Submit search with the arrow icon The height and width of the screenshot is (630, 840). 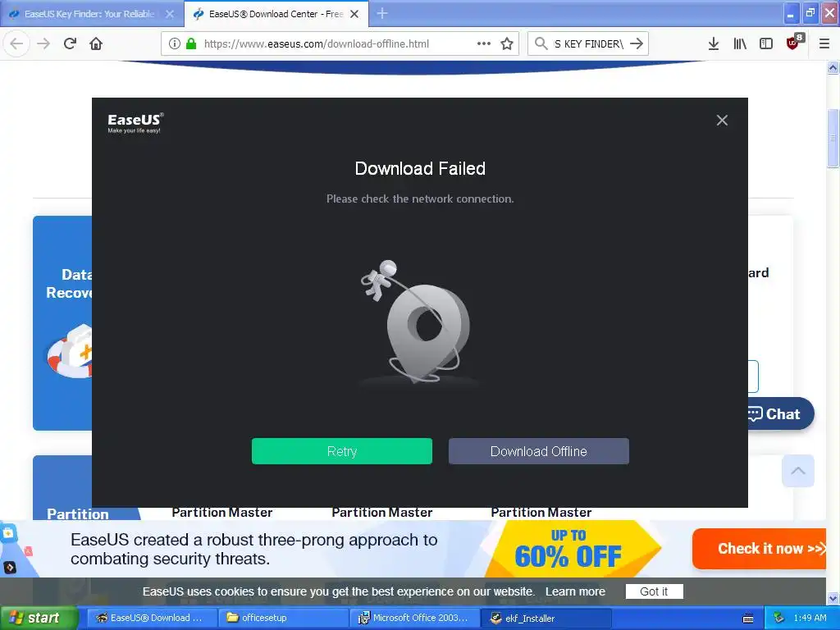click(x=637, y=43)
